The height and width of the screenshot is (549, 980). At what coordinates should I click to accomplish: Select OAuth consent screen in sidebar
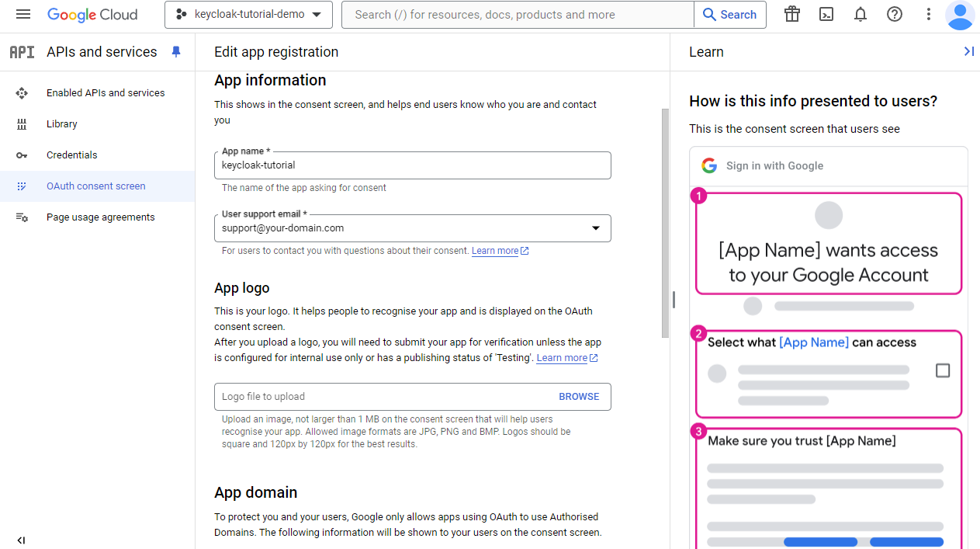97,186
